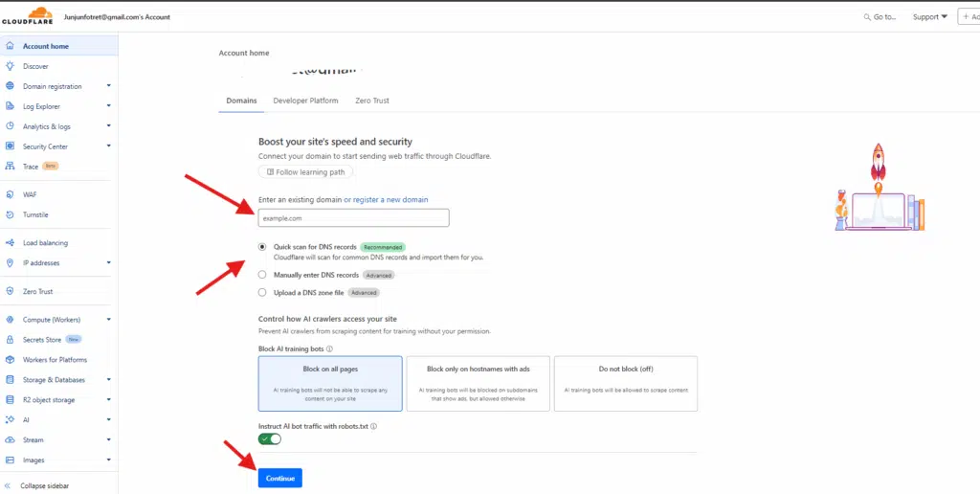Expand Log Explorer submenu arrow
The height and width of the screenshot is (494, 980).
[x=109, y=105]
